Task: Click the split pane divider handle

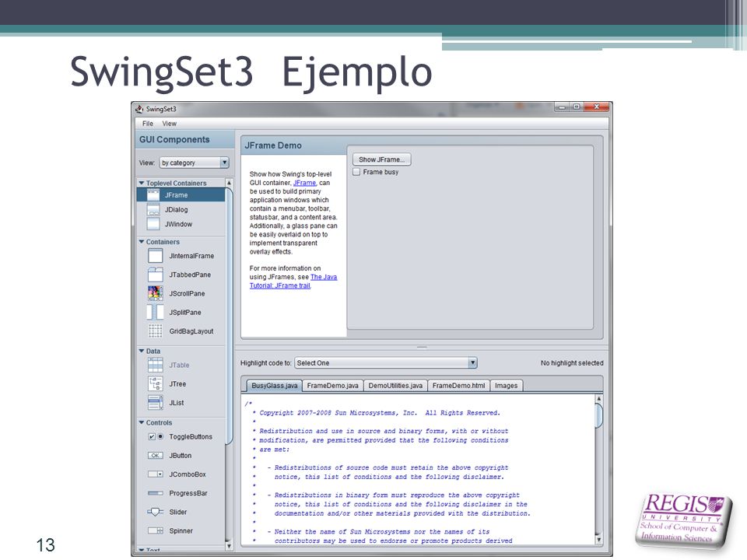Action: pos(422,348)
